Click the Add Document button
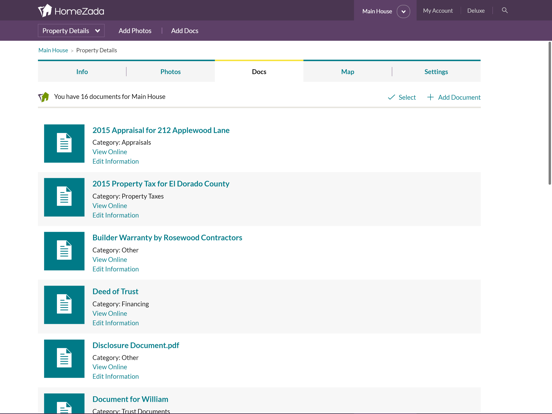This screenshot has width=552, height=414. (454, 97)
